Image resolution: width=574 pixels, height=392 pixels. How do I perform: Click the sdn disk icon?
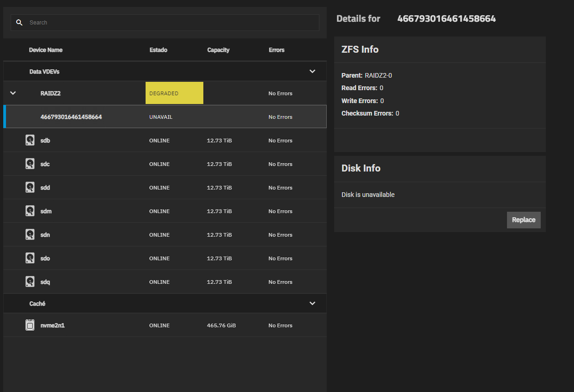(x=30, y=234)
